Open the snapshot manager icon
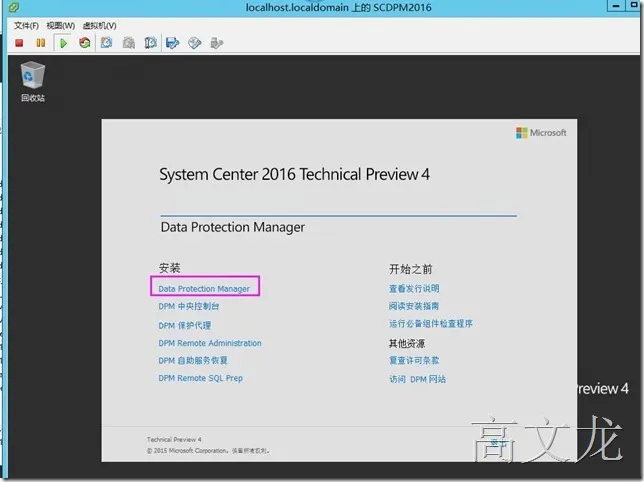Viewport: 644px width, 482px height. (x=150, y=43)
